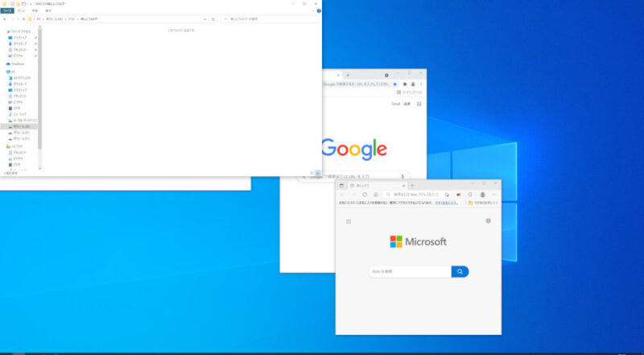
Task: Open the 画像 link on Google page
Action: 407,104
